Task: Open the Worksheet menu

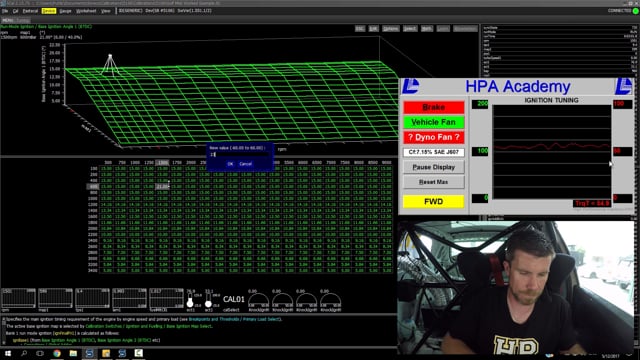Action: pos(86,11)
